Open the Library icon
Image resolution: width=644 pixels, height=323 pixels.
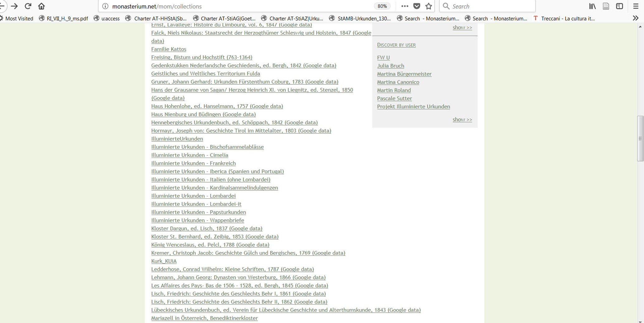click(x=592, y=6)
